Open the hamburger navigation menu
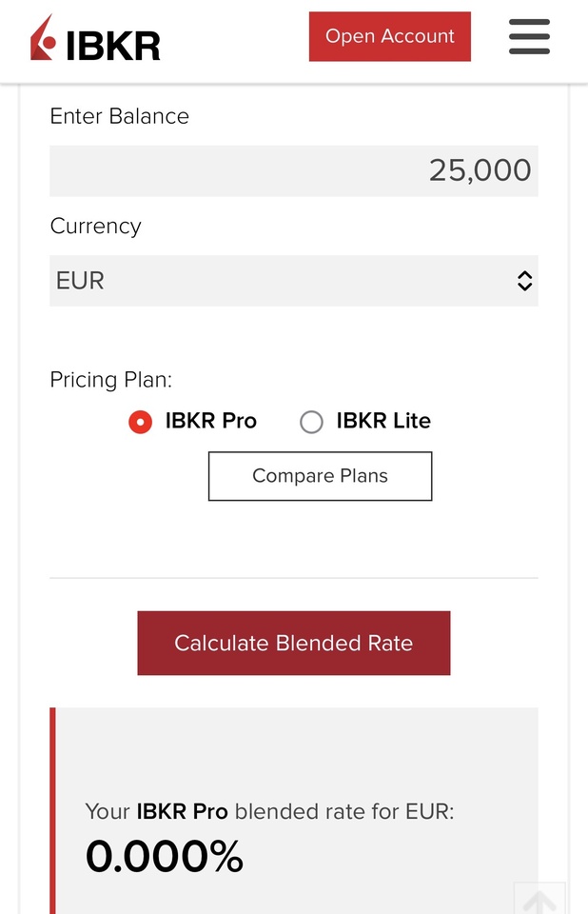The image size is (588, 914). point(529,37)
